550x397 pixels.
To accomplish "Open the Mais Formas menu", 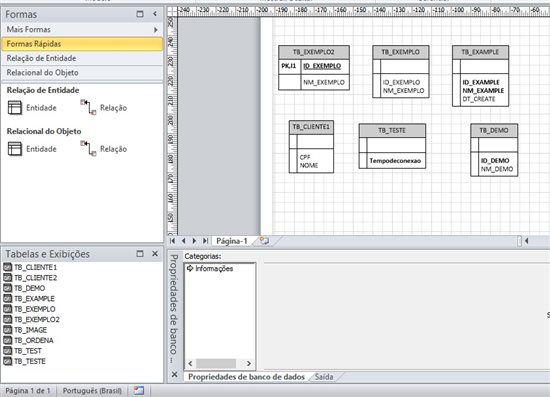I will tap(82, 29).
